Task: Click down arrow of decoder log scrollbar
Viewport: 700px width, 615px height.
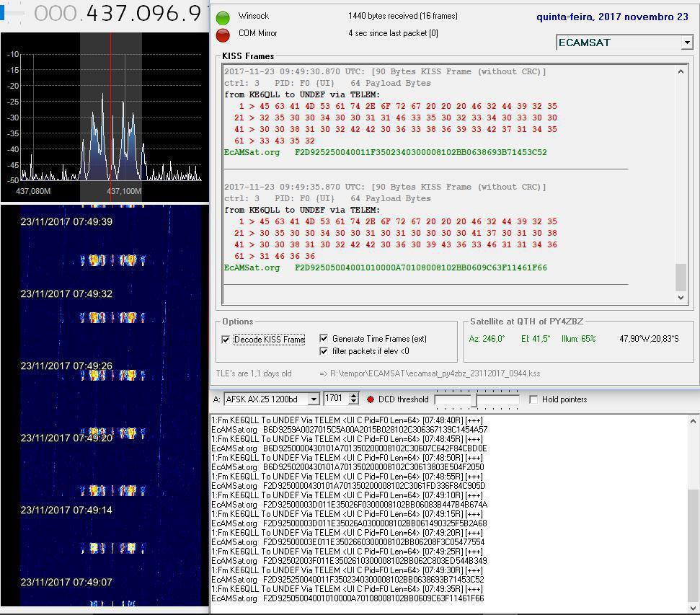Action: pyautogui.click(x=694, y=598)
